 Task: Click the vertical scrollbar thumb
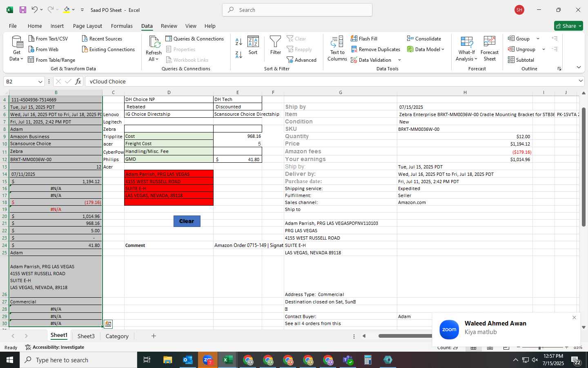point(584,167)
